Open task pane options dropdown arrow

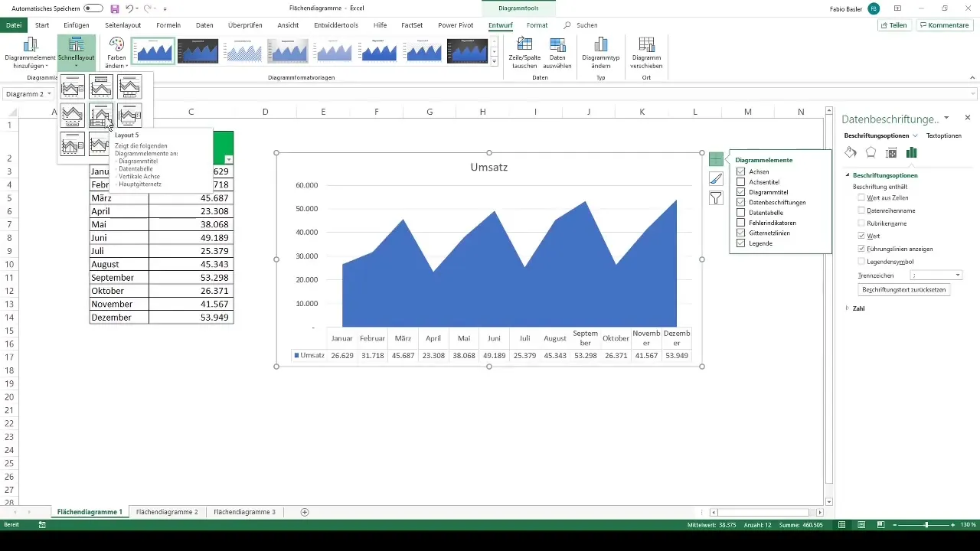click(946, 118)
